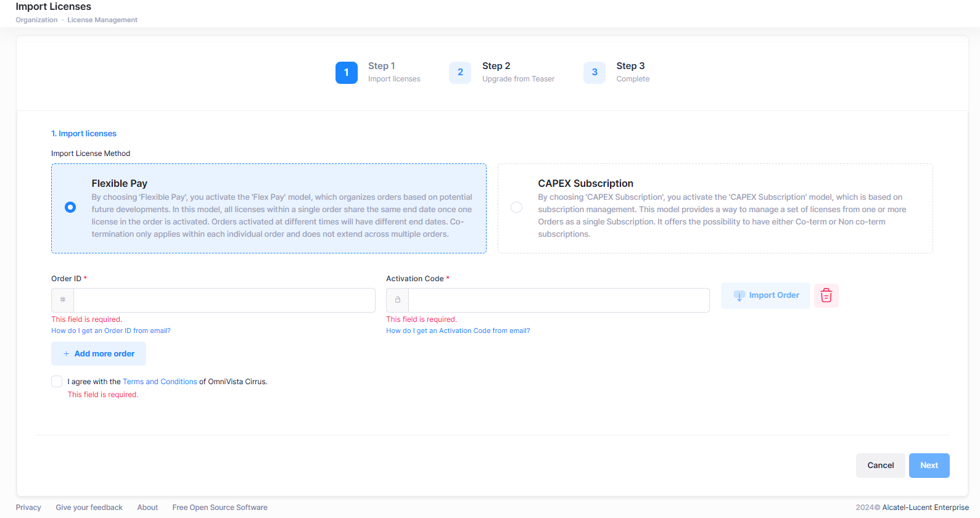This screenshot has height=518, width=980.
Task: Select the CAPEX Subscription radio button
Action: (x=517, y=207)
